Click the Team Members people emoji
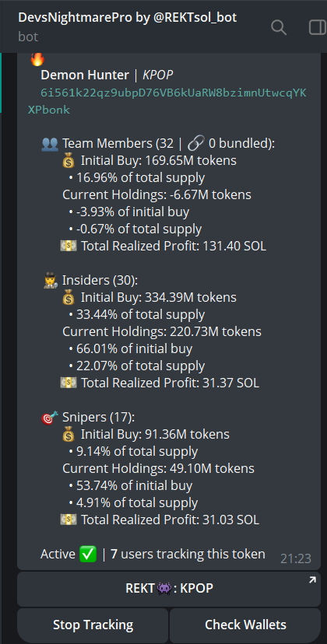 (50, 144)
